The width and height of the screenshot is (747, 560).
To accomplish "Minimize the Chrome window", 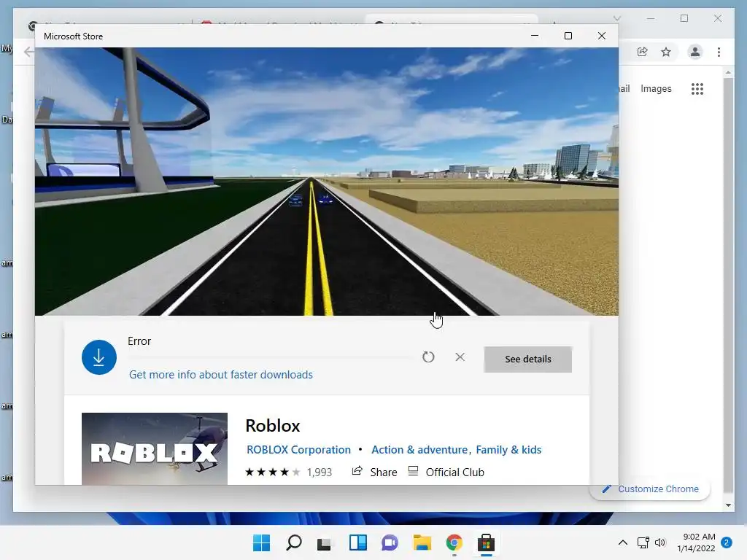I will pos(651,18).
